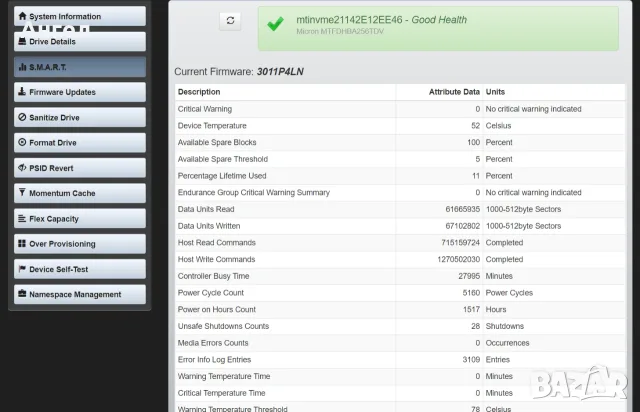
Task: Select drive name mtinvme21142E12EE46
Action: [x=349, y=20]
